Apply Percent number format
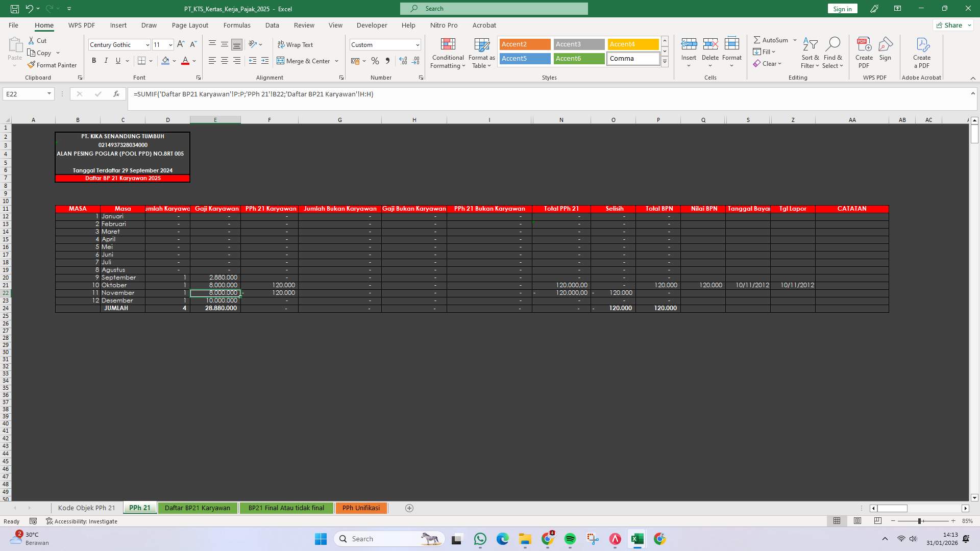Viewport: 980px width, 551px height. [375, 61]
